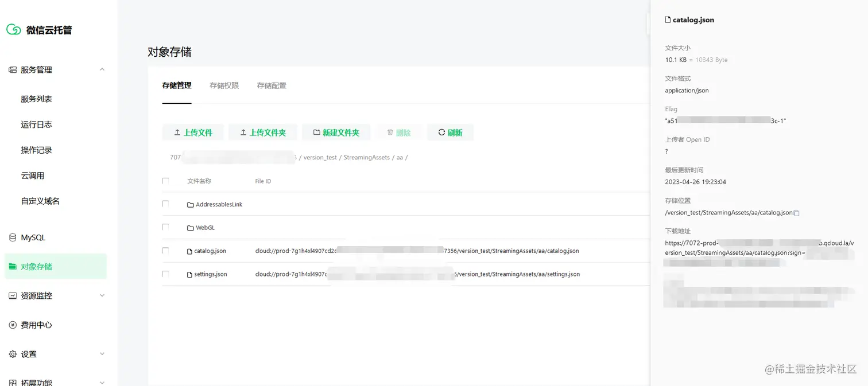Viewport: 868px width, 386px height.
Task: Tick the select-all checkbox in table header
Action: coord(165,181)
